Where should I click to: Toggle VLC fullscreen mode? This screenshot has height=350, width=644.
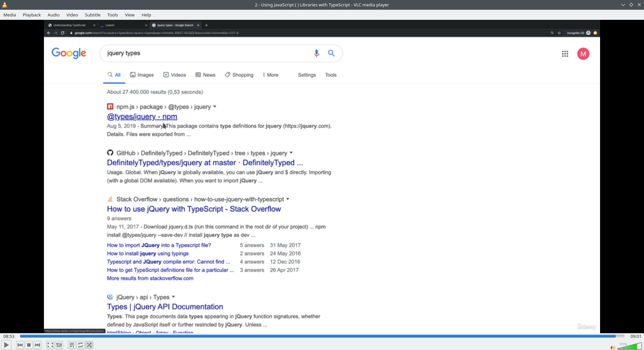click(50, 345)
